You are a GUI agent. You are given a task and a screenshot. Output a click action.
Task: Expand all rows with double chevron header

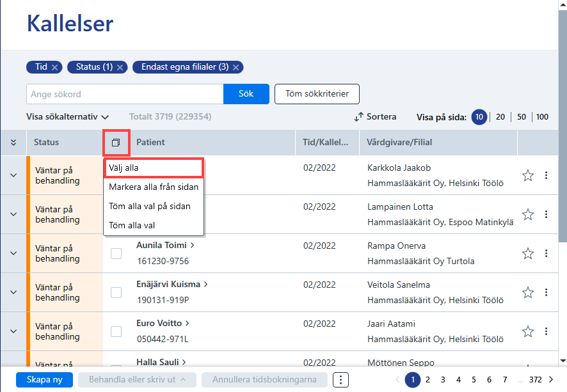point(13,143)
